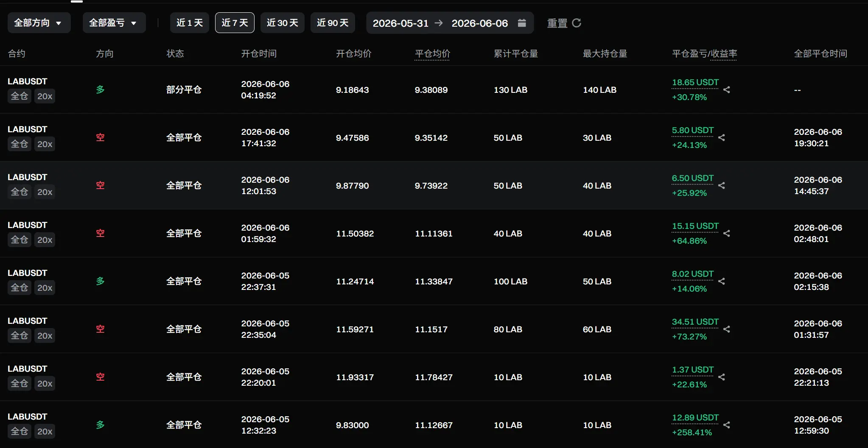Click the close time 2026-06-05 22:21:13
The width and height of the screenshot is (868, 448).
tap(818, 377)
